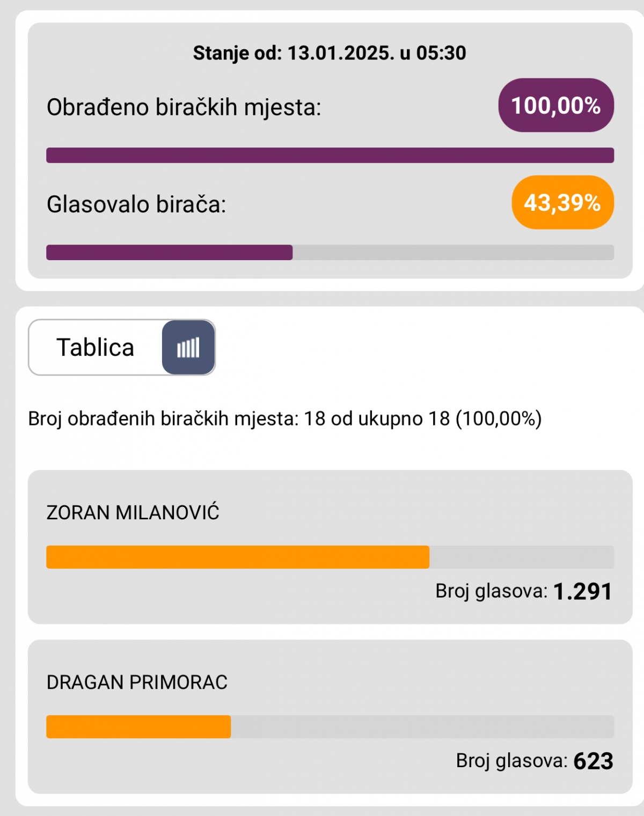Click the Broj obrađenih biračkih mjesta summary text
The image size is (644, 816).
click(x=284, y=418)
